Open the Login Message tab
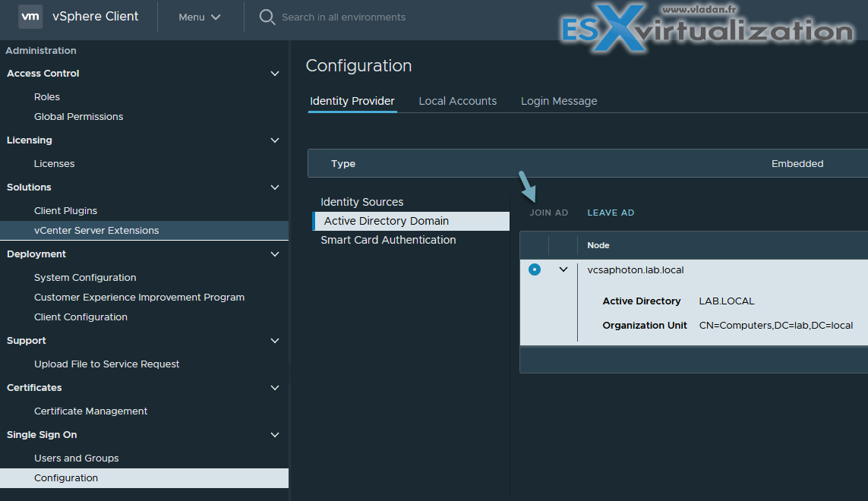This screenshot has width=868, height=501. pos(559,101)
